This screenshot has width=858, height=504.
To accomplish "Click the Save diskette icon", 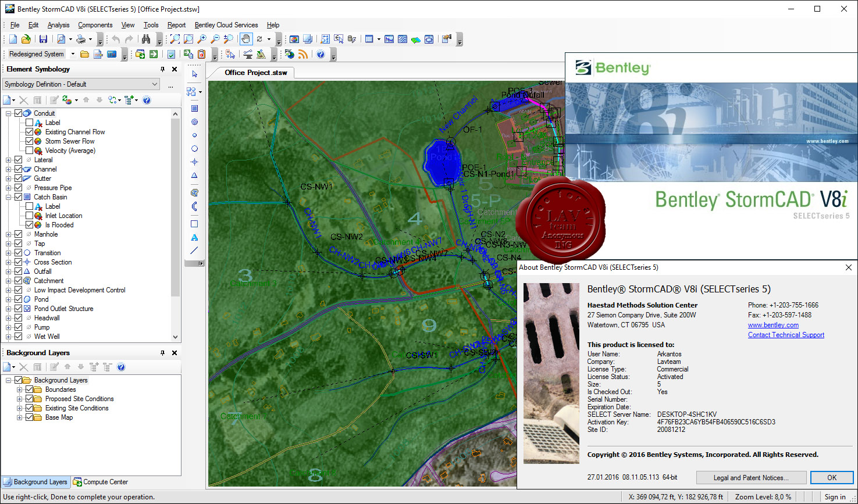I will [x=43, y=39].
